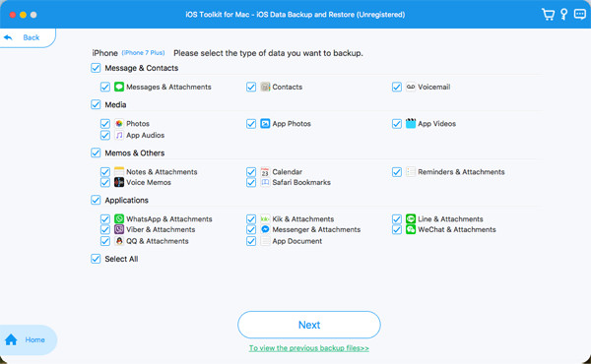Click the App Videos clapperboard icon
The image size is (591, 364).
coord(411,124)
